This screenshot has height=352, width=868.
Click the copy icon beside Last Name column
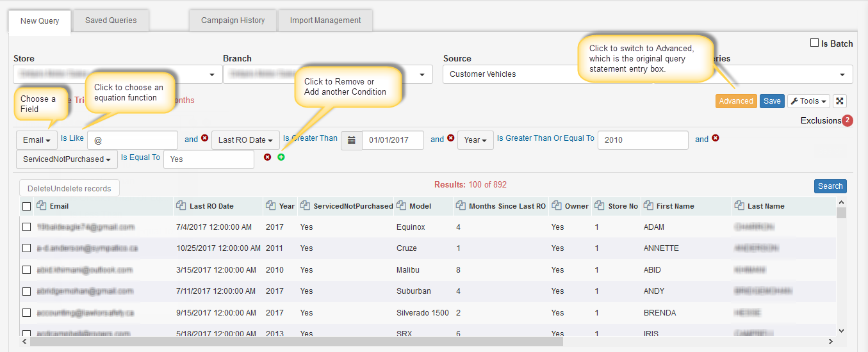point(740,206)
